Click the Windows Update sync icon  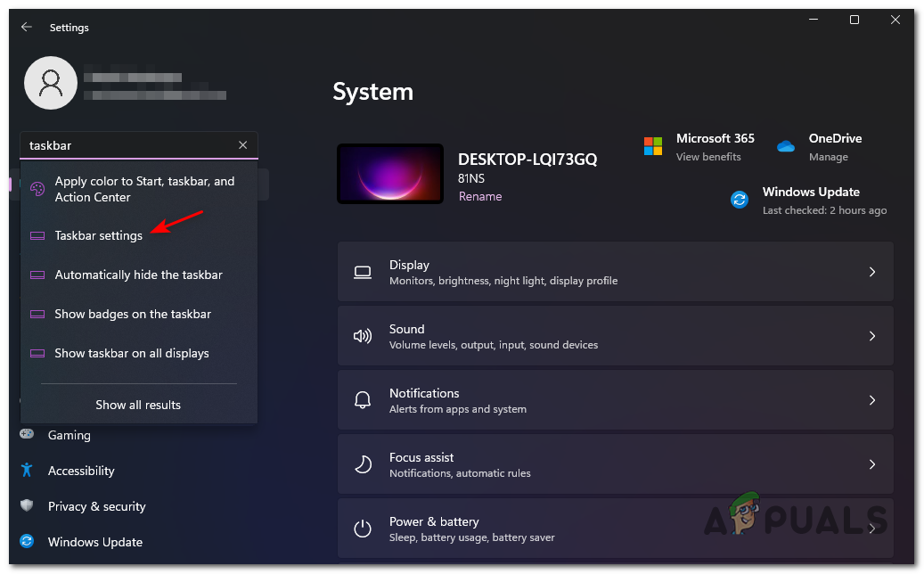[x=740, y=200]
